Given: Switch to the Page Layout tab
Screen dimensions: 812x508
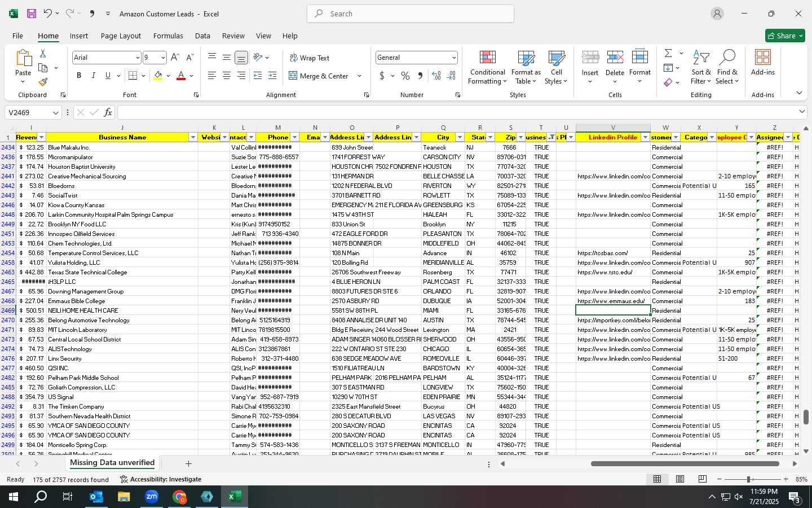Looking at the screenshot, I should pyautogui.click(x=121, y=36).
